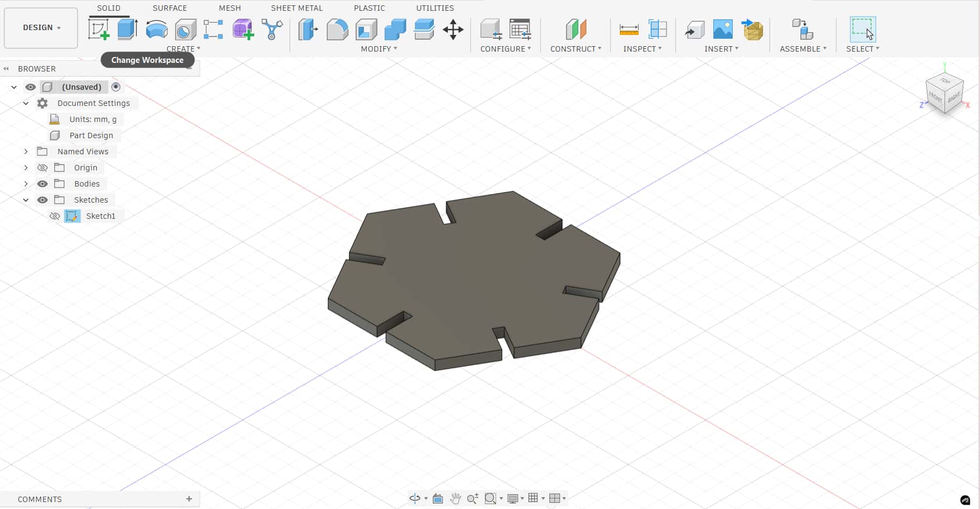Click the Viewports layout icon
The height and width of the screenshot is (509, 980).
(x=555, y=498)
